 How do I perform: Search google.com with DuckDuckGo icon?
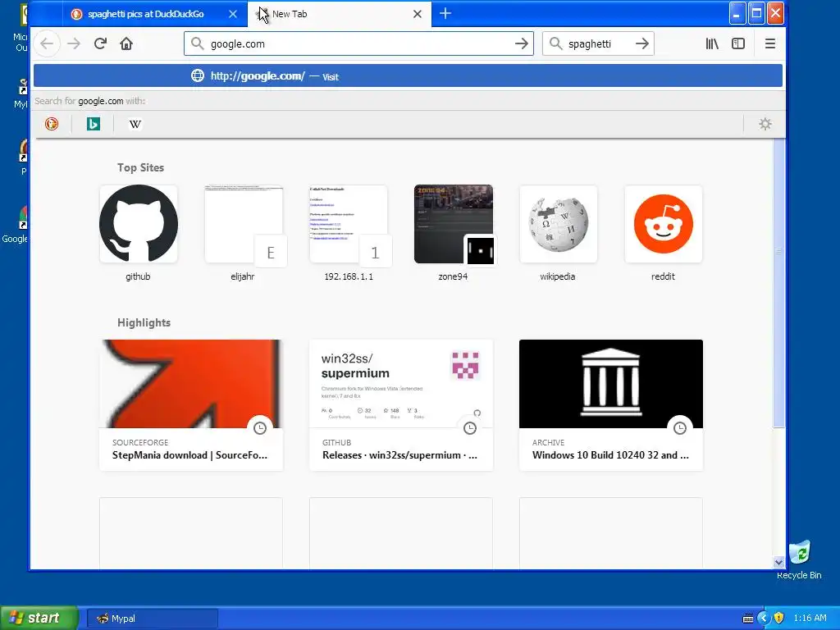coord(52,125)
